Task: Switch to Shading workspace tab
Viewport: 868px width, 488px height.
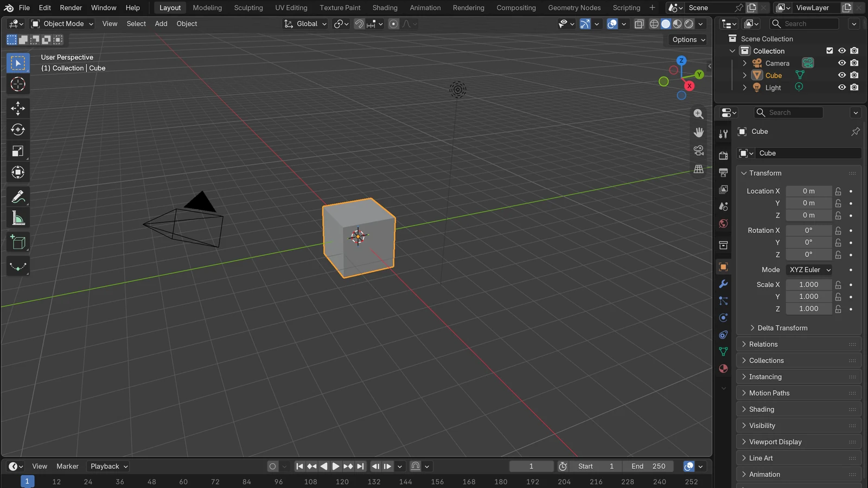Action: tap(385, 8)
